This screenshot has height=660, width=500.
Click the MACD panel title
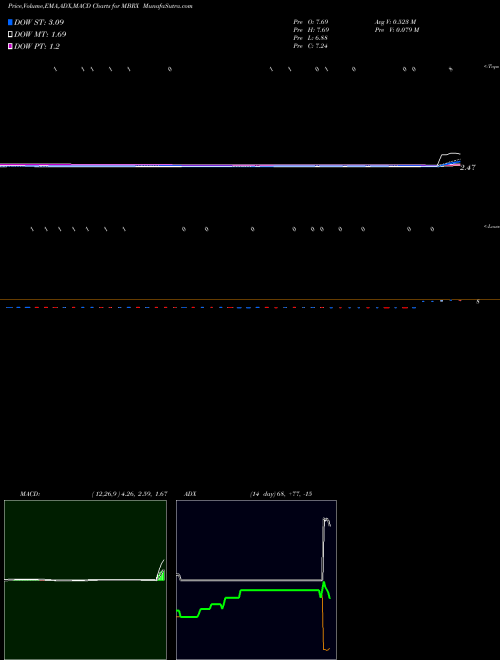pos(30,494)
